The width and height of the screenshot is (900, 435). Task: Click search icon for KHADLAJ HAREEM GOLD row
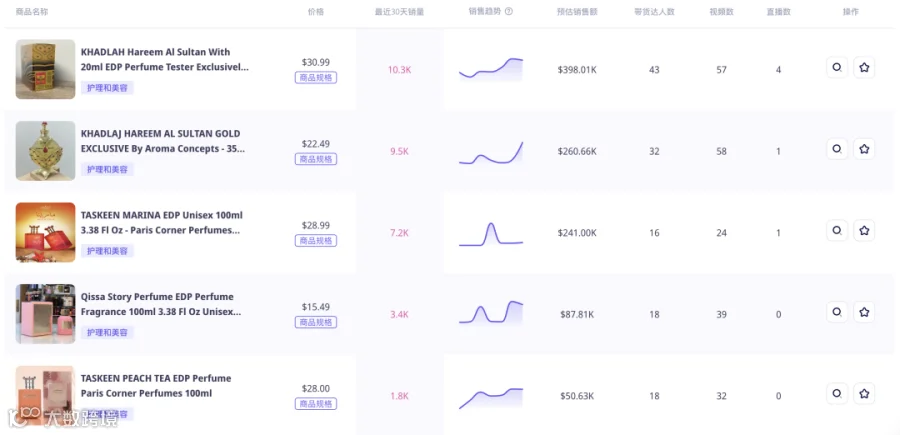pos(837,149)
